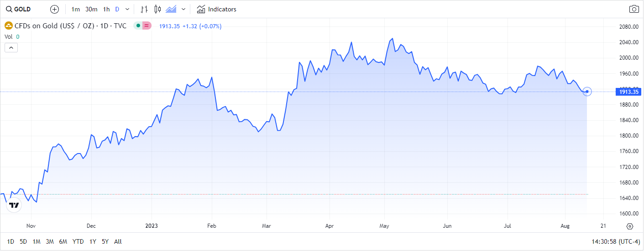Image resolution: width=644 pixels, height=251 pixels.
Task: Select the All range
Action: pos(118,242)
